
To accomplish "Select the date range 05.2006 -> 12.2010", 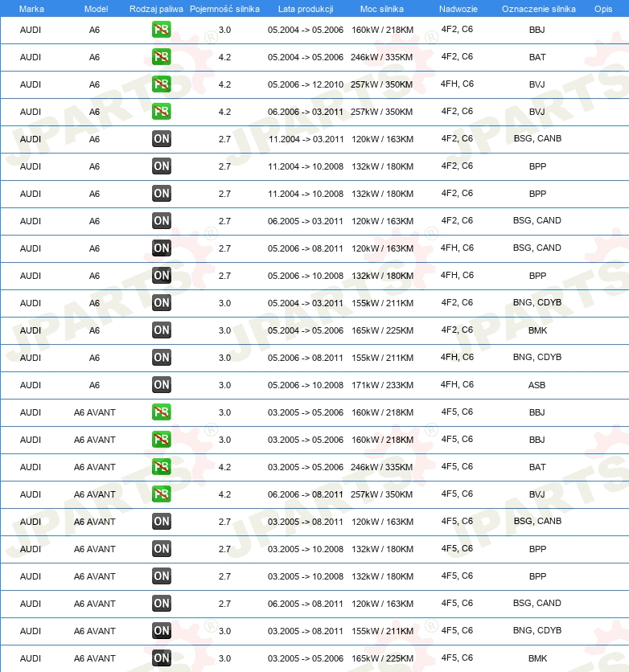I will pos(306,84).
